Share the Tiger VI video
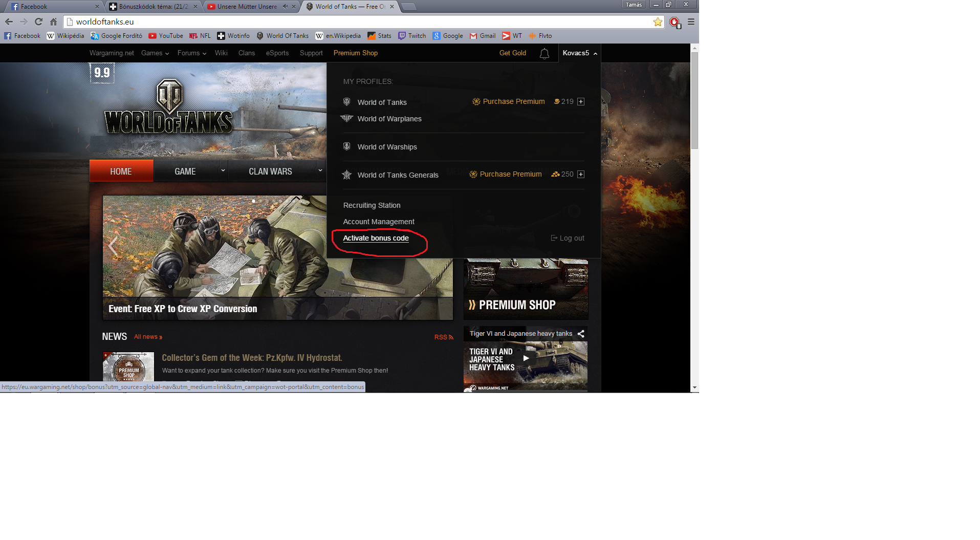The height and width of the screenshot is (540, 980). (581, 334)
